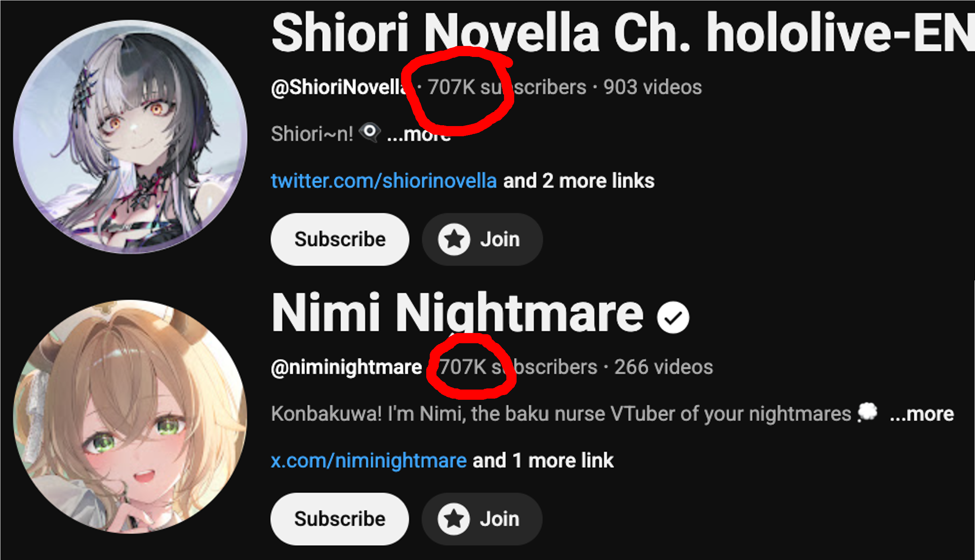Expand Nimi's description with ...more
The image size is (975, 560).
click(922, 414)
